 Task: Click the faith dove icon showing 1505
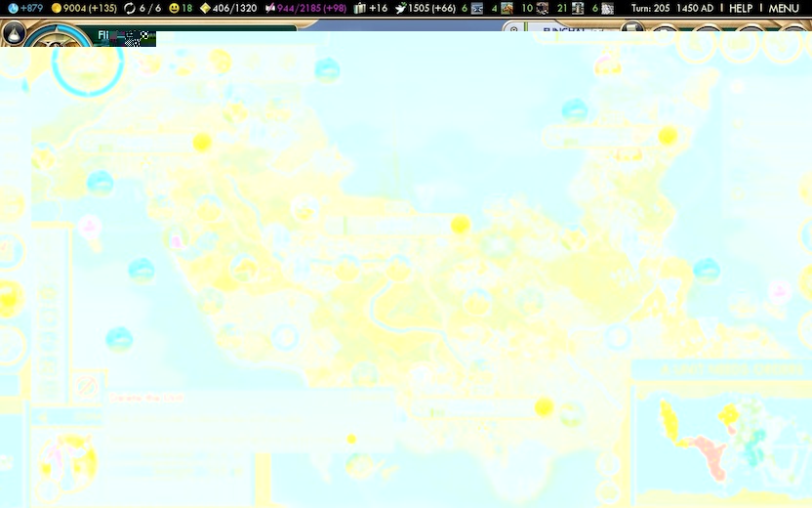point(400,8)
